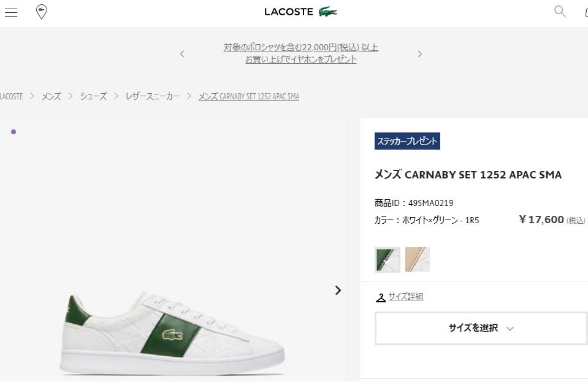The image size is (588, 382).
Task: Go to レザースニーカー breadcrumb category
Action: point(152,96)
